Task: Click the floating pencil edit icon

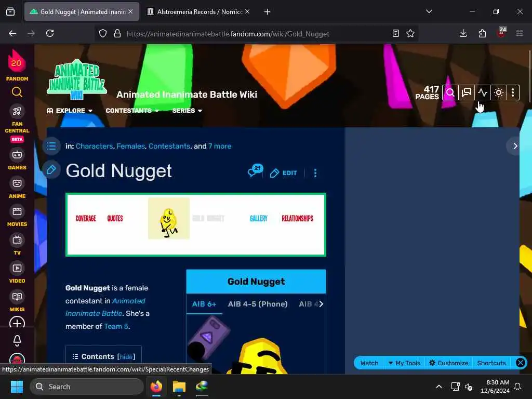Action: 51,170
